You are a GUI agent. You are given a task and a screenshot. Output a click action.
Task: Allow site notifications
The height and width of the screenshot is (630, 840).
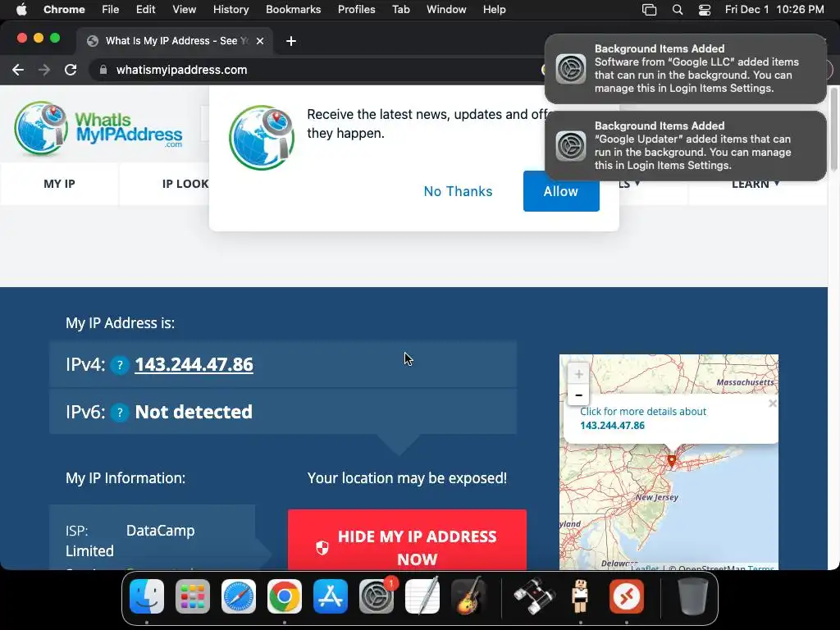[561, 191]
